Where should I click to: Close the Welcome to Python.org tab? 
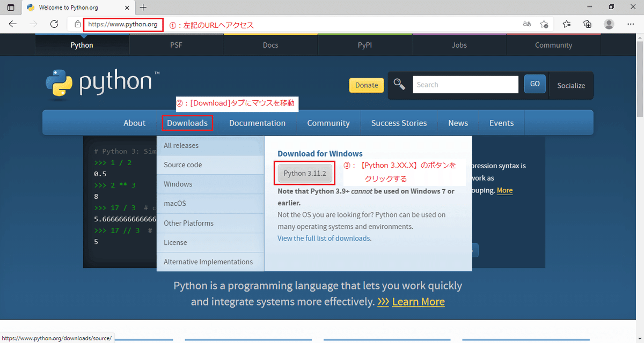coord(127,8)
